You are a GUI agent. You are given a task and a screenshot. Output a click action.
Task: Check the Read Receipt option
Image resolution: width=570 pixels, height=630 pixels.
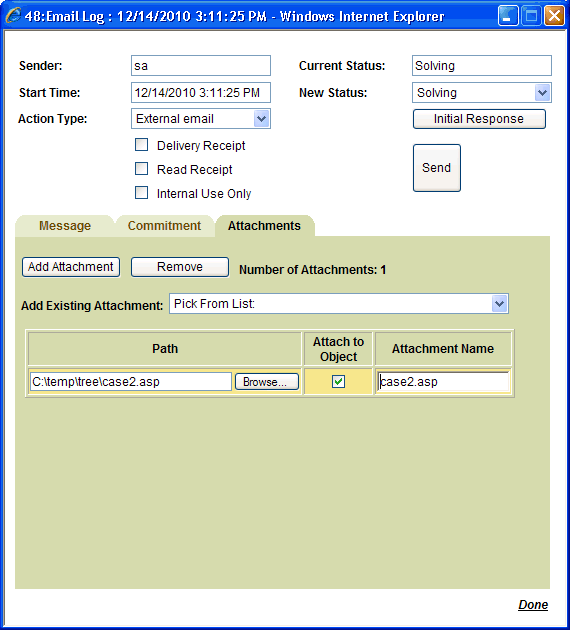[141, 169]
